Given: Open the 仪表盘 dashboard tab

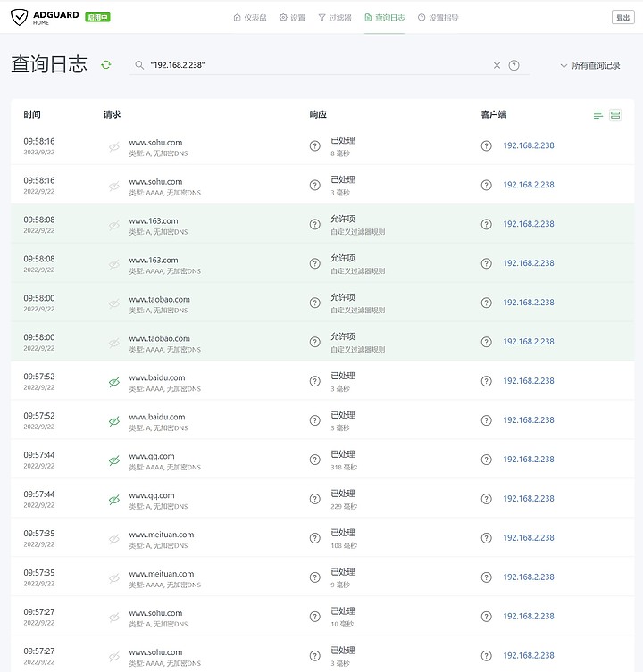Looking at the screenshot, I should coord(250,18).
